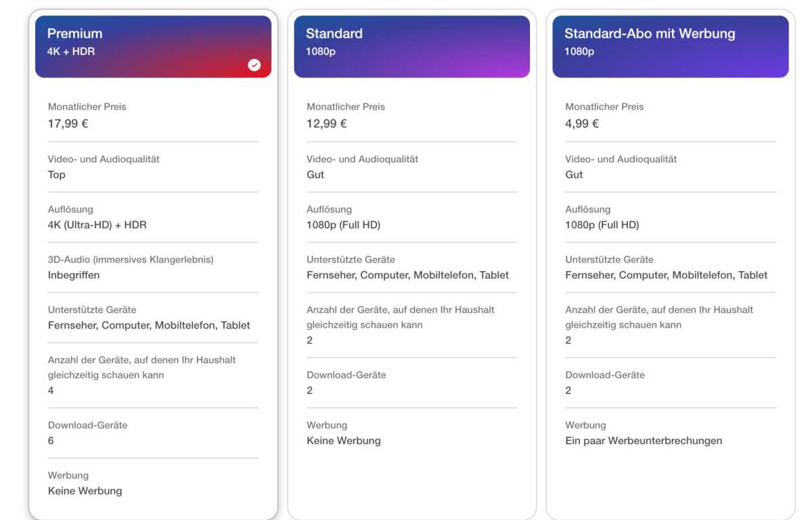Click Keine Werbung in the Premium card
The height and width of the screenshot is (520, 812).
tap(85, 491)
